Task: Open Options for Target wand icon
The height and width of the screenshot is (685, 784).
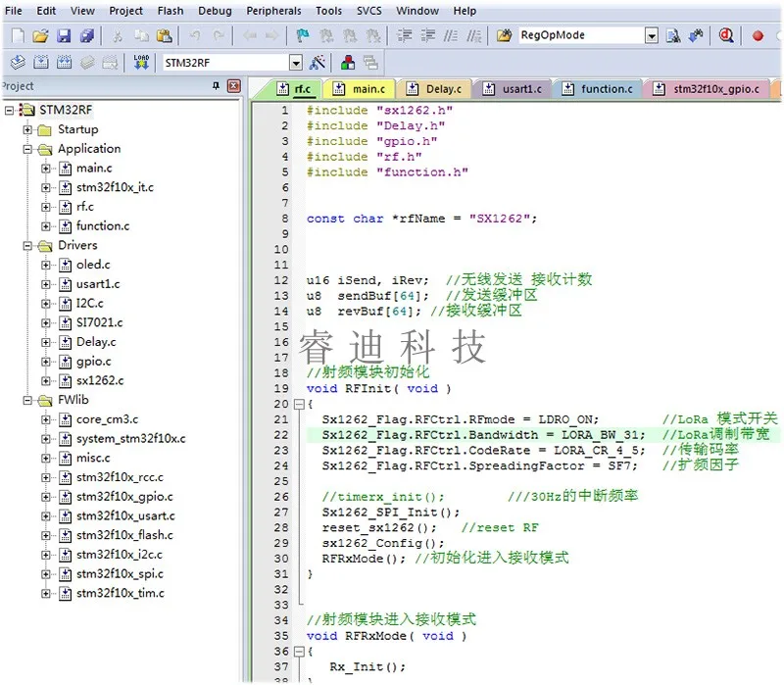Action: 317,62
